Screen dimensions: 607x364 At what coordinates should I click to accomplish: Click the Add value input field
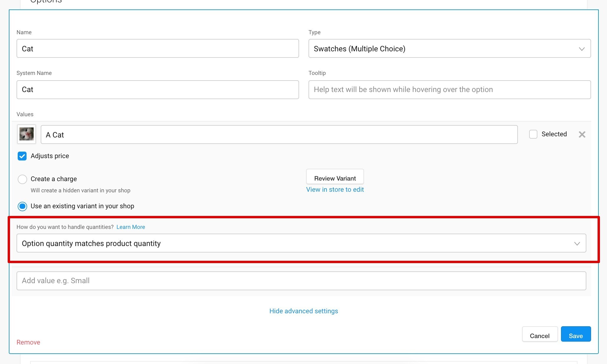[301, 281]
